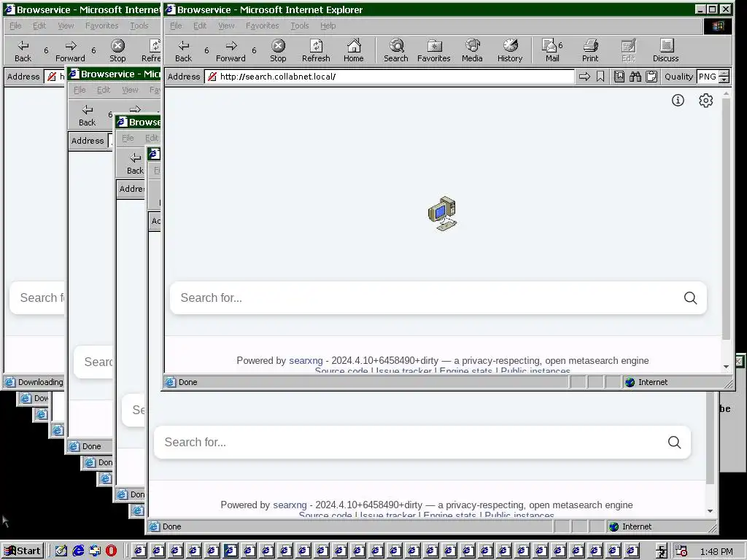The height and width of the screenshot is (560, 747).
Task: Click Forward in the leftmost Browservice window
Action: point(70,50)
